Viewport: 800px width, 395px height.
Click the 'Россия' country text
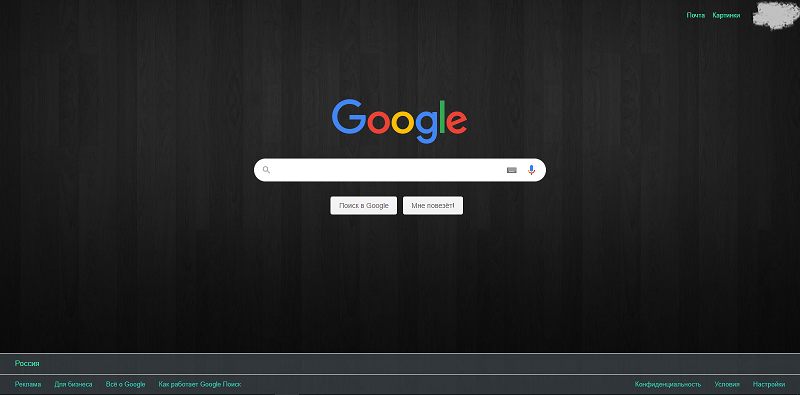point(27,363)
